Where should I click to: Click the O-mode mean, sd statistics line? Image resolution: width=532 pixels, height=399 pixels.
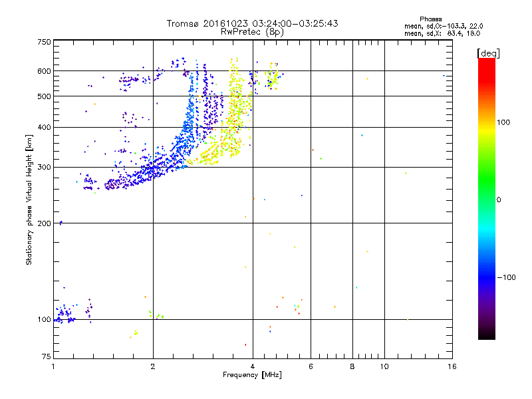tap(444, 25)
